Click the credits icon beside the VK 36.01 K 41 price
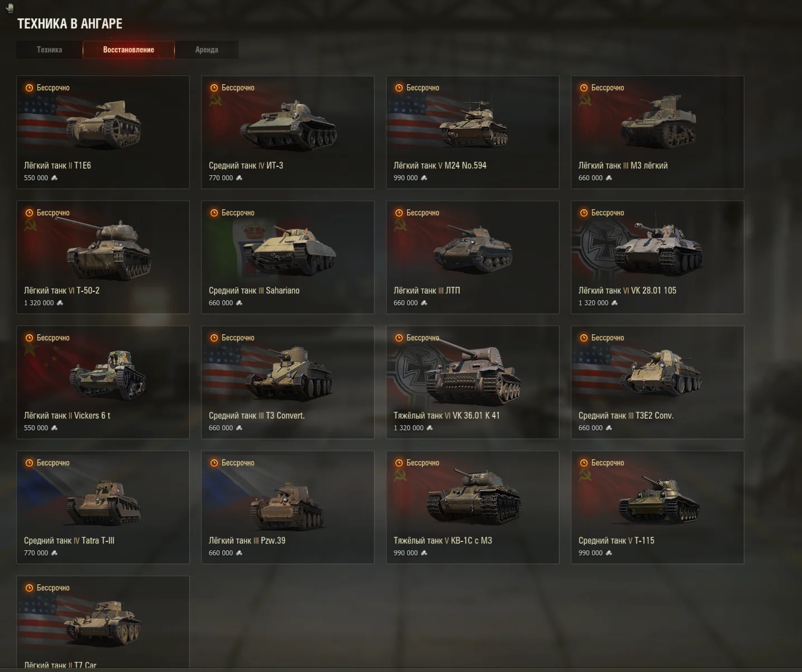The height and width of the screenshot is (672, 802). pos(429,428)
